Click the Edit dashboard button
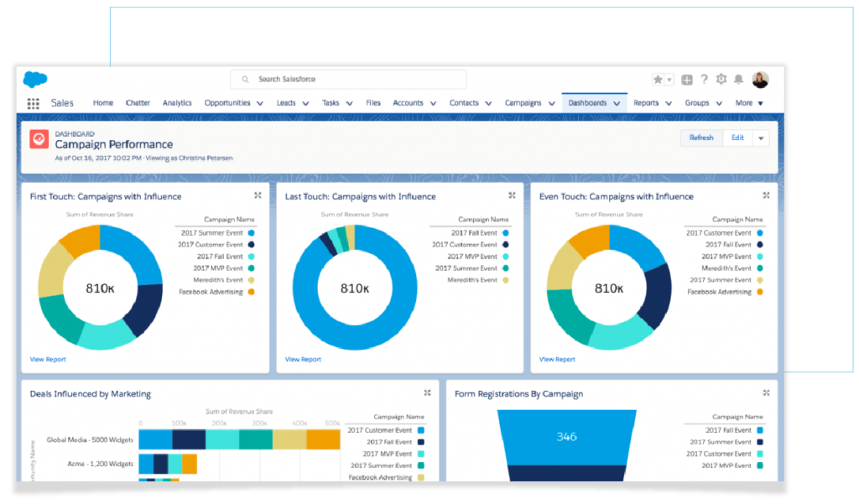Viewport: 859px width, 504px height. pos(738,138)
